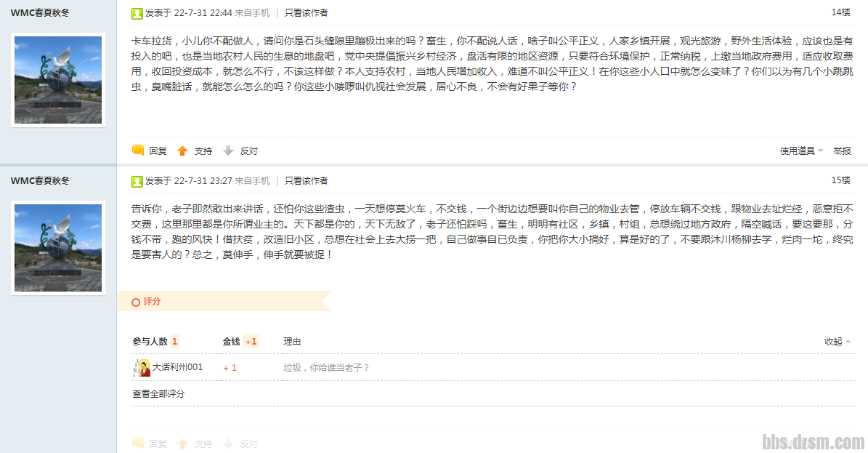The width and height of the screenshot is (868, 453).
Task: Downvote post 14 with the gray arrow
Action: pyautogui.click(x=228, y=151)
